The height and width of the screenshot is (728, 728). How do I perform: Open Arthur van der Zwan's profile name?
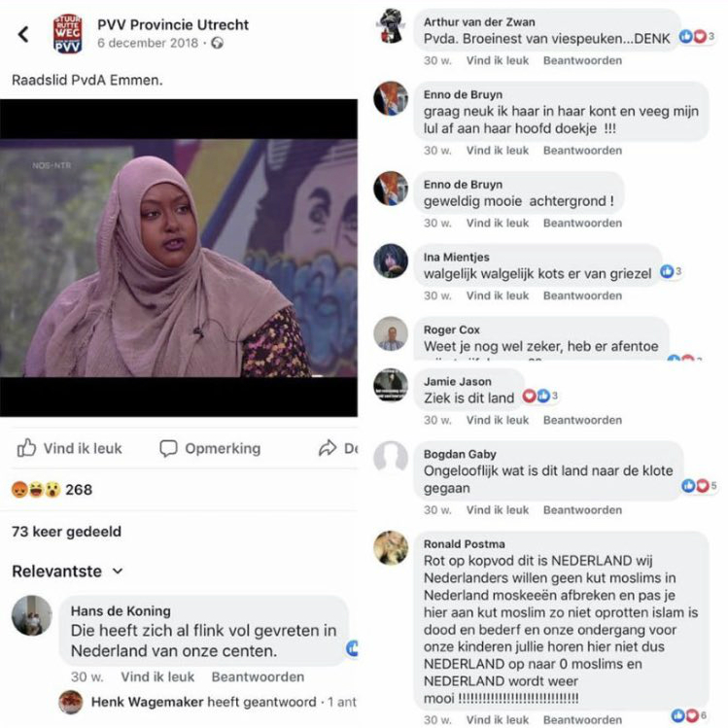coord(479,21)
